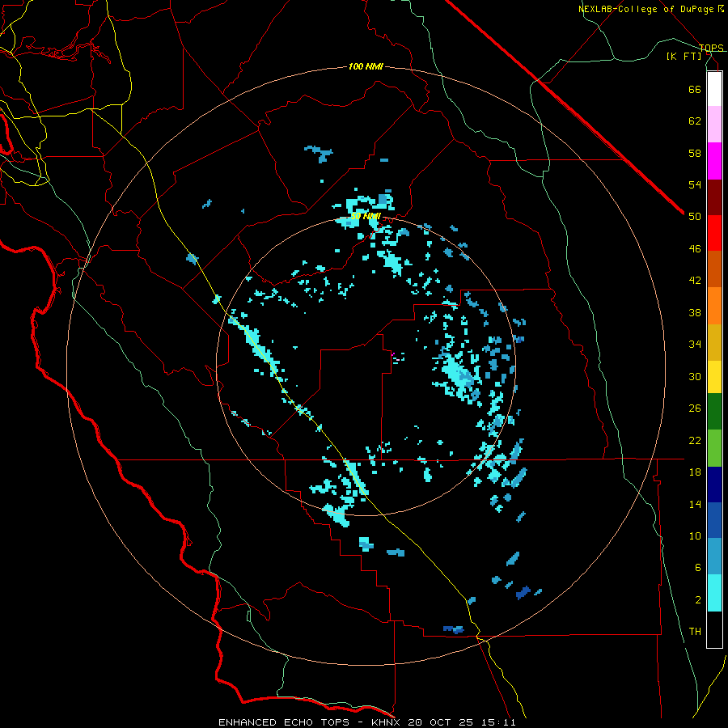Select the "10" scale label
The image size is (728, 728).
click(695, 535)
